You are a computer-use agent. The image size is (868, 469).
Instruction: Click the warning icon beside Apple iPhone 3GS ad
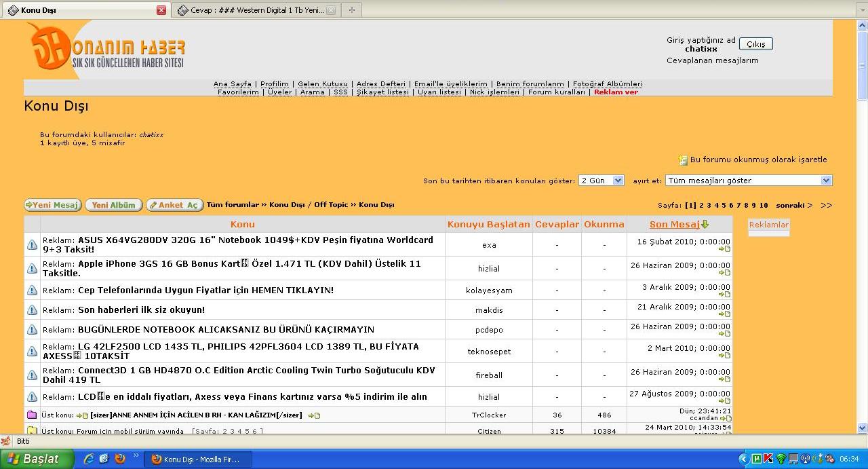click(32, 268)
